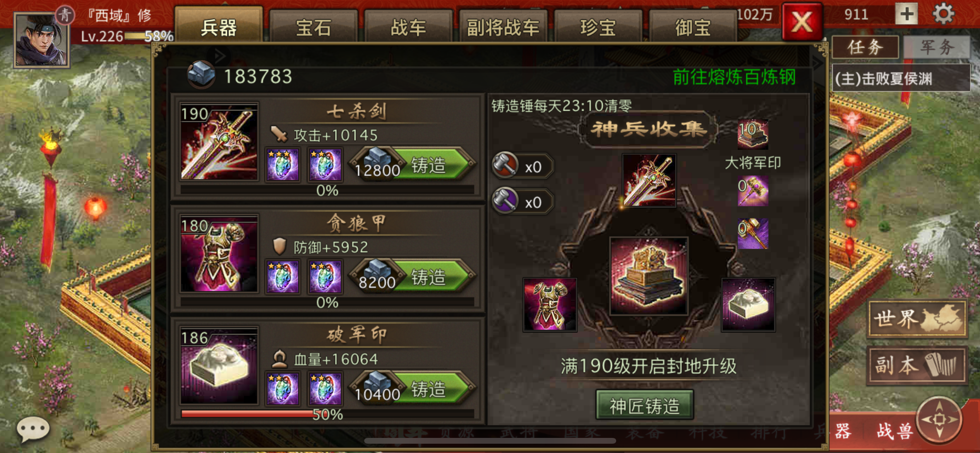980x453 pixels.
Task: Select the 军务 tab
Action: [937, 47]
